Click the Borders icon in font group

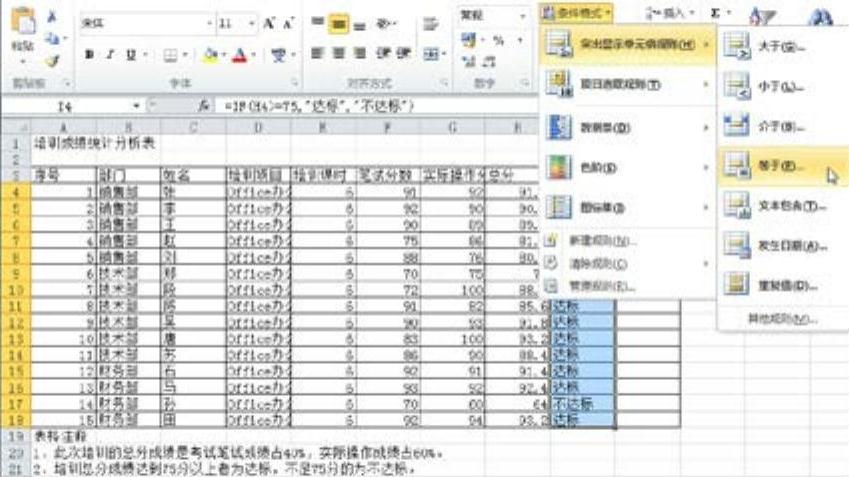coord(171,55)
